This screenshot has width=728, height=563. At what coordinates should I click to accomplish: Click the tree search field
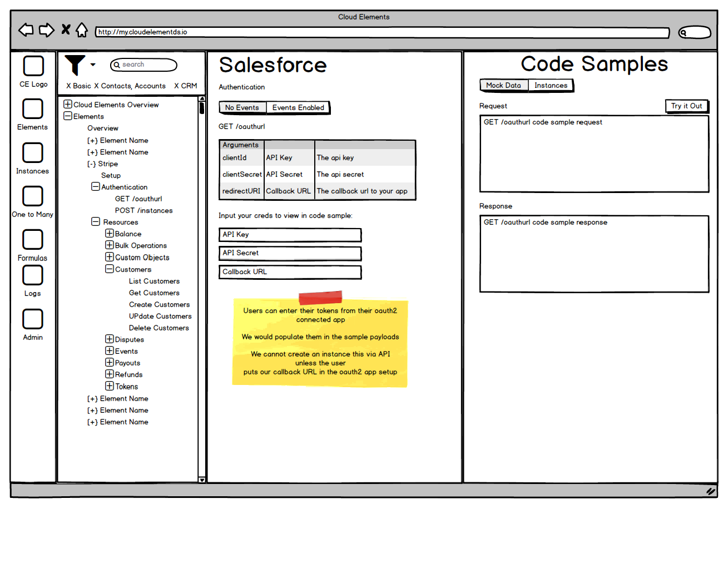click(143, 65)
